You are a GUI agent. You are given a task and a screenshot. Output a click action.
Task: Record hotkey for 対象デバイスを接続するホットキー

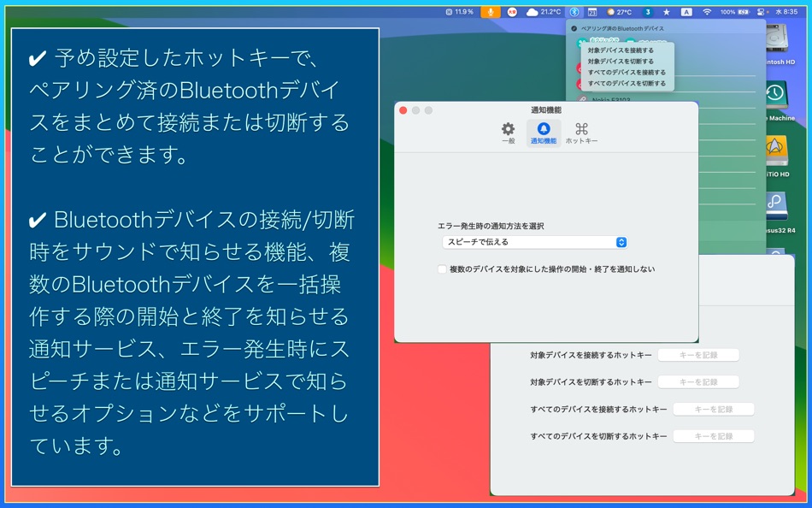pos(698,355)
